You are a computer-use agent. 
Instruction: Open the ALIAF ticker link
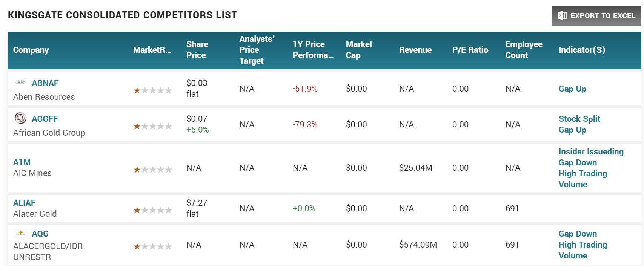(25, 203)
